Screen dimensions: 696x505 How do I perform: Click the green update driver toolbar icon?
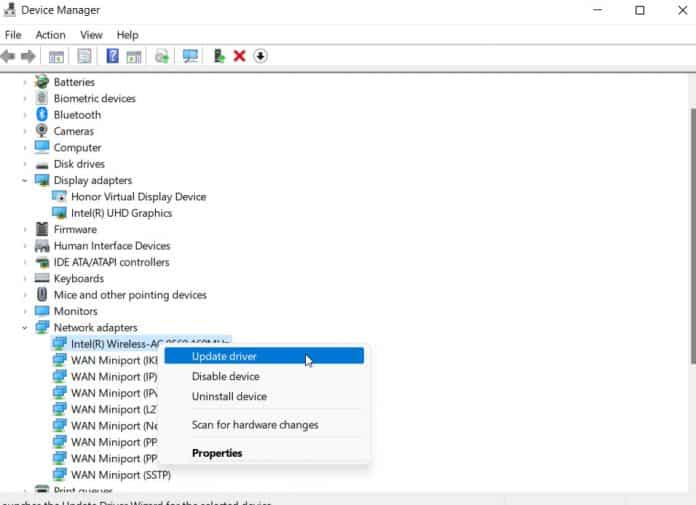(x=219, y=56)
